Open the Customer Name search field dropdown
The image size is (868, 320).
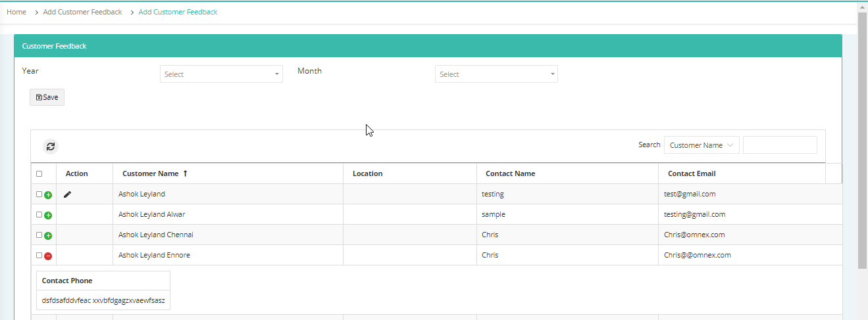point(702,145)
